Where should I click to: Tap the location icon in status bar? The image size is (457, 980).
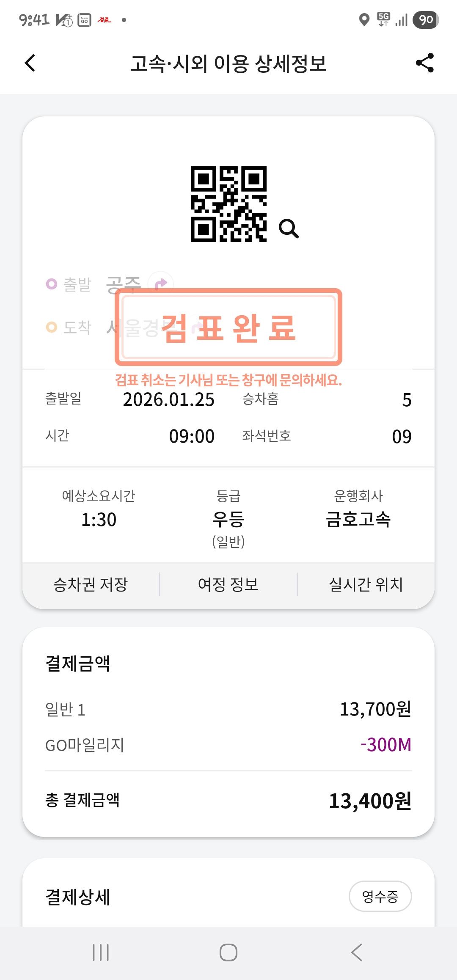point(364,19)
